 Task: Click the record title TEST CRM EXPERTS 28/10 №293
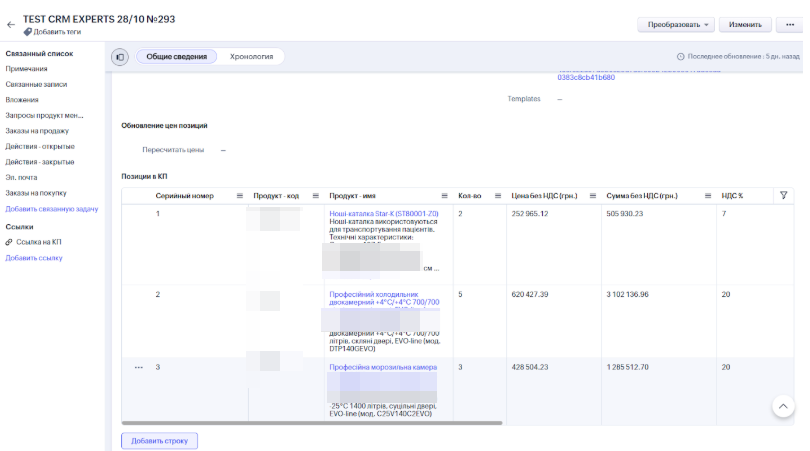pos(99,19)
